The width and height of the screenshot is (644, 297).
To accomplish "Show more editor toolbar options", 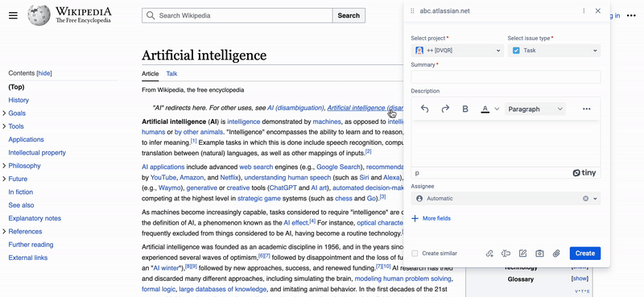I will 587,109.
